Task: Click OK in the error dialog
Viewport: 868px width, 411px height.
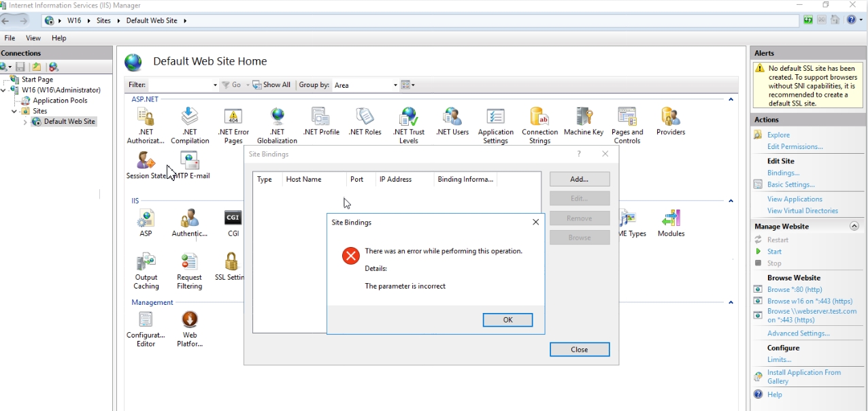Action: [507, 320]
